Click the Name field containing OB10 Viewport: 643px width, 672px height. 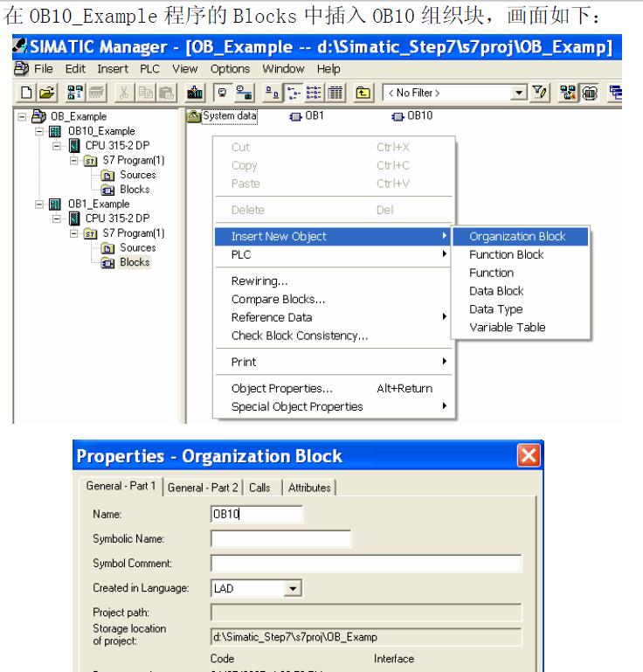click(x=257, y=514)
